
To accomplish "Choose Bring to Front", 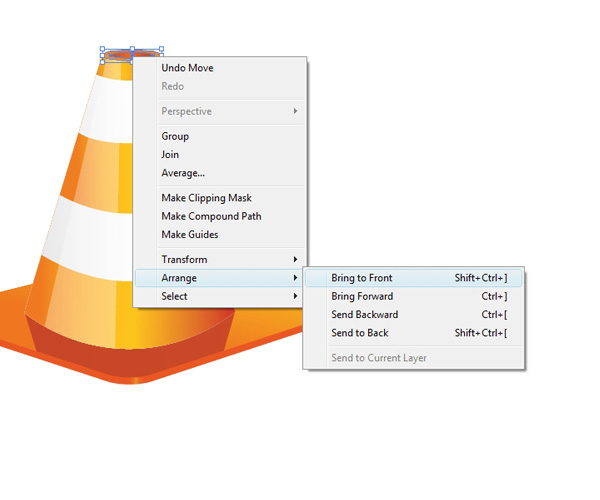I will pyautogui.click(x=414, y=278).
